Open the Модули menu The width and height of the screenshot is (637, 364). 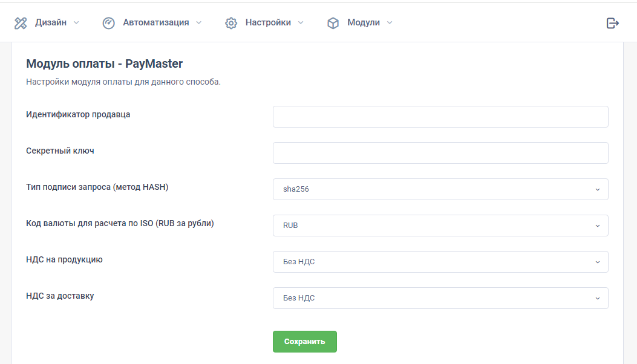pyautogui.click(x=363, y=22)
